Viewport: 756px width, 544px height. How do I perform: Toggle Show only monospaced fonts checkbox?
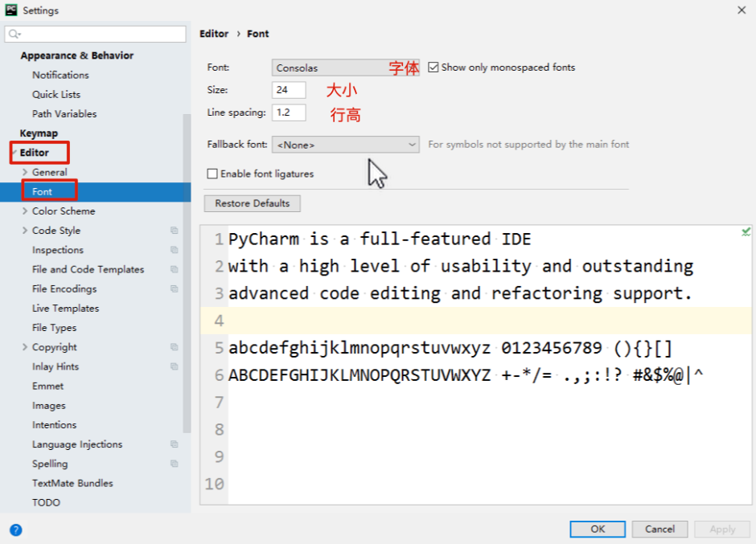[433, 67]
